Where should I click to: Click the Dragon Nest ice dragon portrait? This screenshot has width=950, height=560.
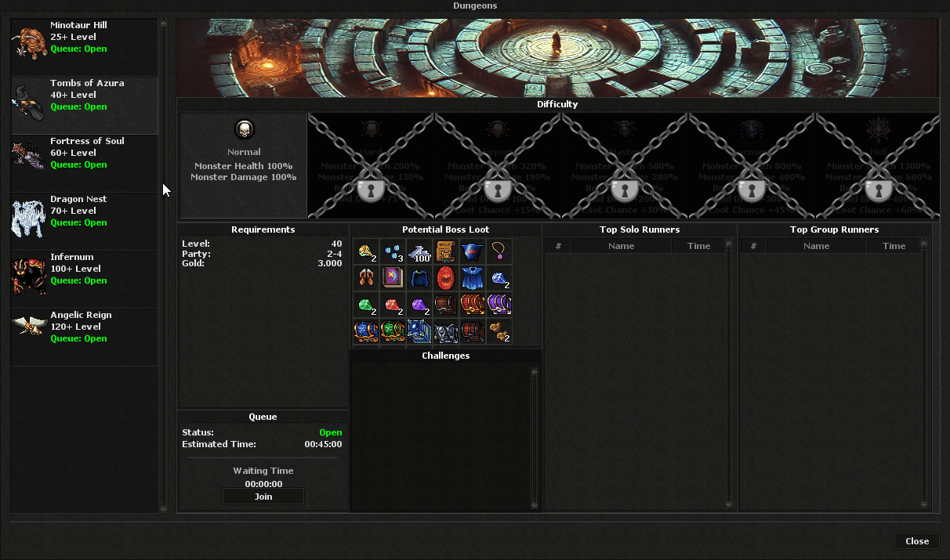click(28, 219)
